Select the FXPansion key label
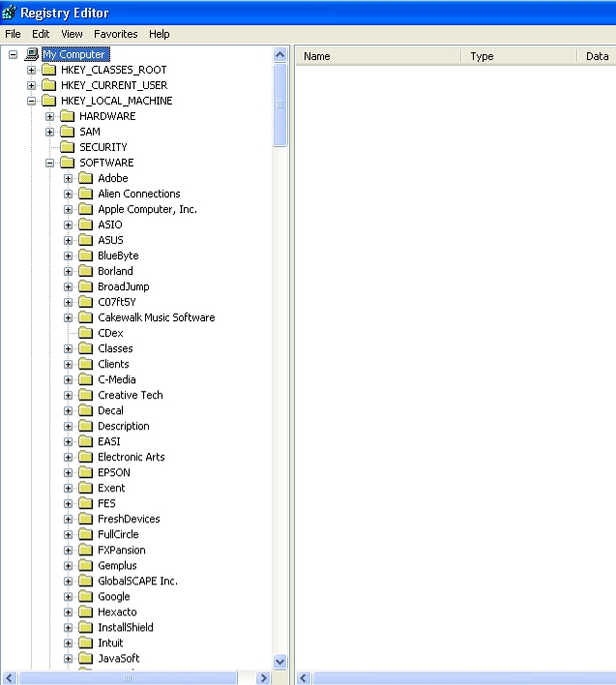 coord(122,550)
